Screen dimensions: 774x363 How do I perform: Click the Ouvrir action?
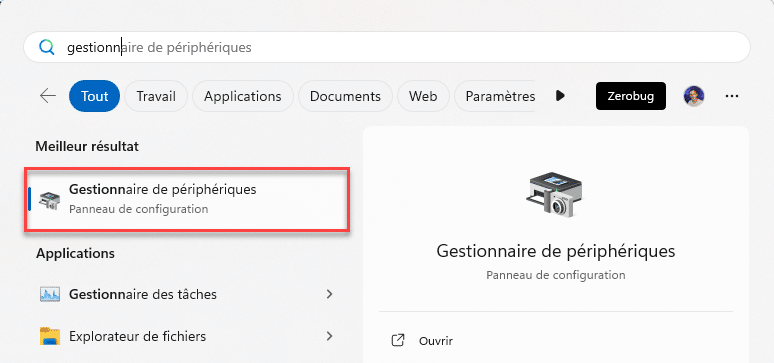[436, 341]
